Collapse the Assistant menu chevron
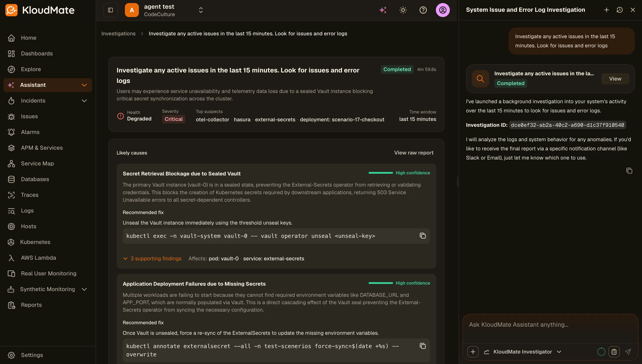Screen dimensions: 642x364 (x=84, y=85)
